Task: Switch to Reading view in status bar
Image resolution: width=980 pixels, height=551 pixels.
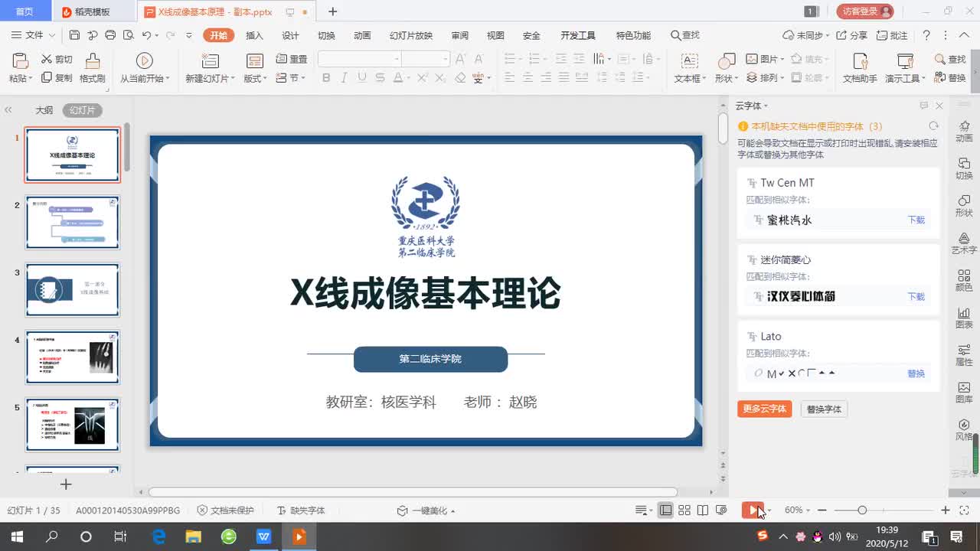Action: 703,510
